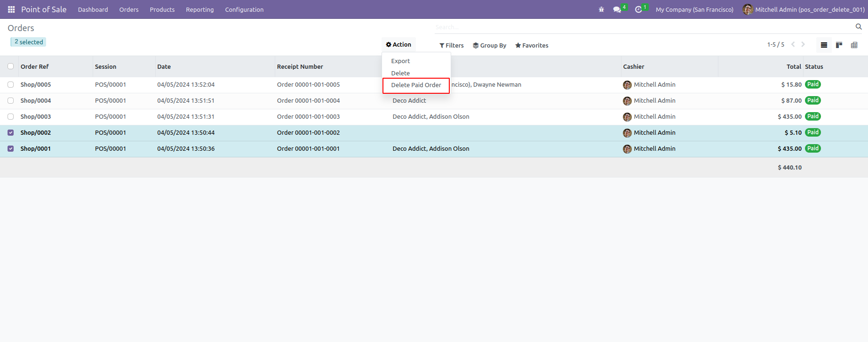Expand the Filters dropdown
The image size is (868, 342).
(x=452, y=46)
